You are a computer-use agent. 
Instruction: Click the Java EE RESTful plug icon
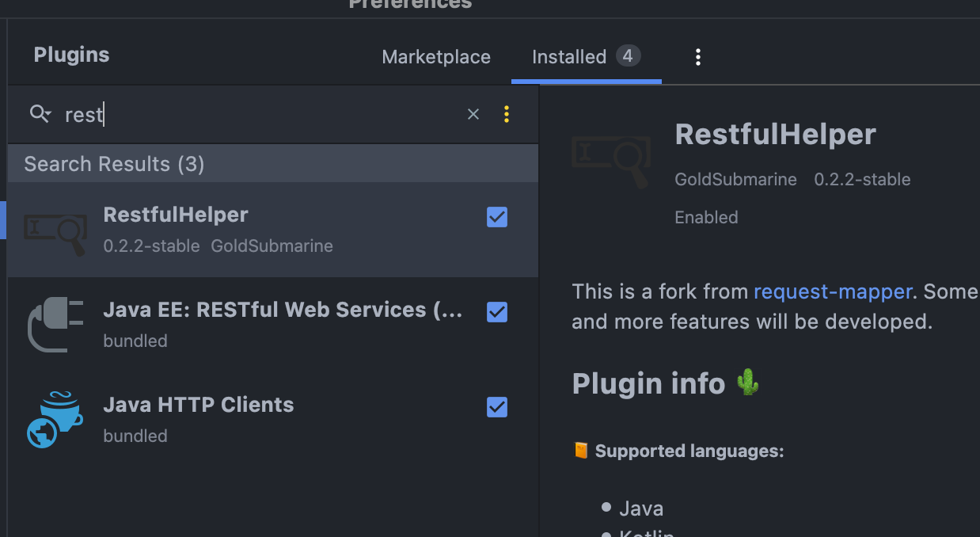click(x=55, y=324)
